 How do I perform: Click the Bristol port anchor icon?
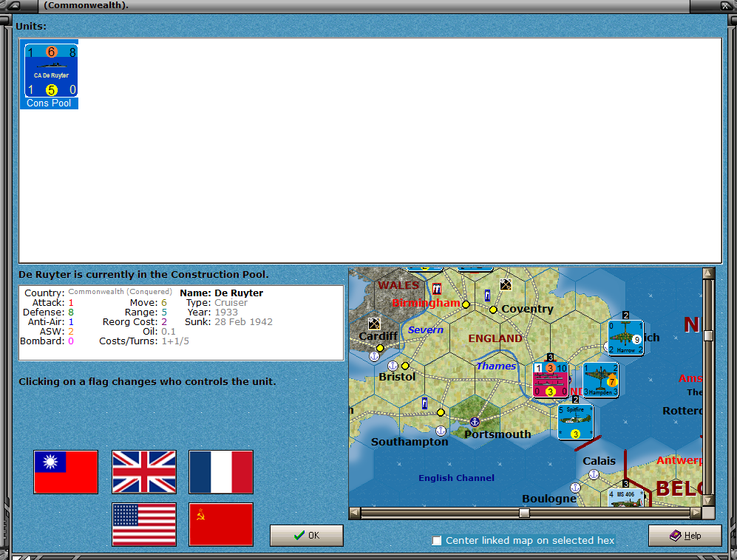tap(393, 366)
